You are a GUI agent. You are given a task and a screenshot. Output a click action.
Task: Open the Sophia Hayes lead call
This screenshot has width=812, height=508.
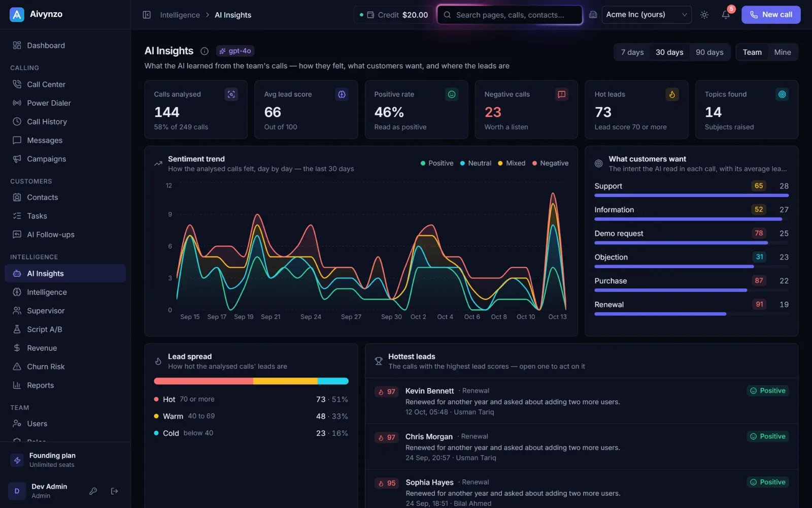[x=582, y=489]
